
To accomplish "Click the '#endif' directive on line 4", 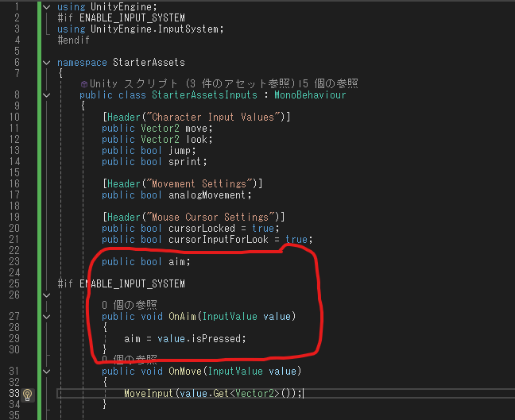I will (x=74, y=40).
